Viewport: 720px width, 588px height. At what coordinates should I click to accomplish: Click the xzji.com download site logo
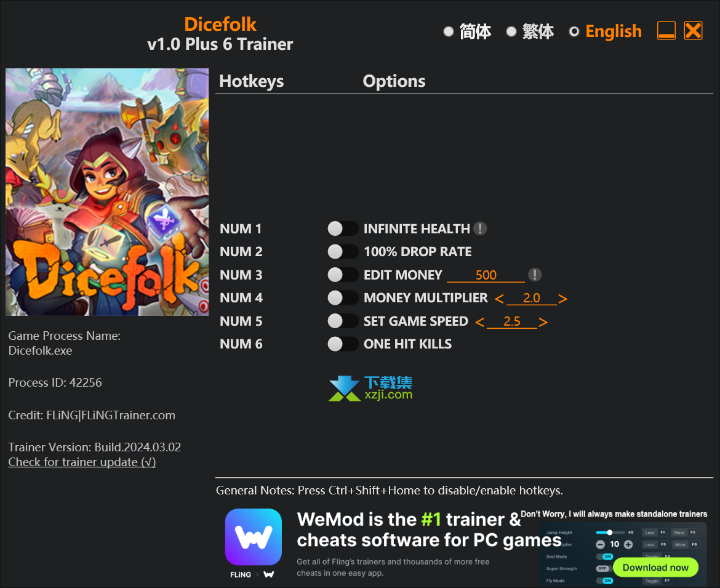(370, 388)
